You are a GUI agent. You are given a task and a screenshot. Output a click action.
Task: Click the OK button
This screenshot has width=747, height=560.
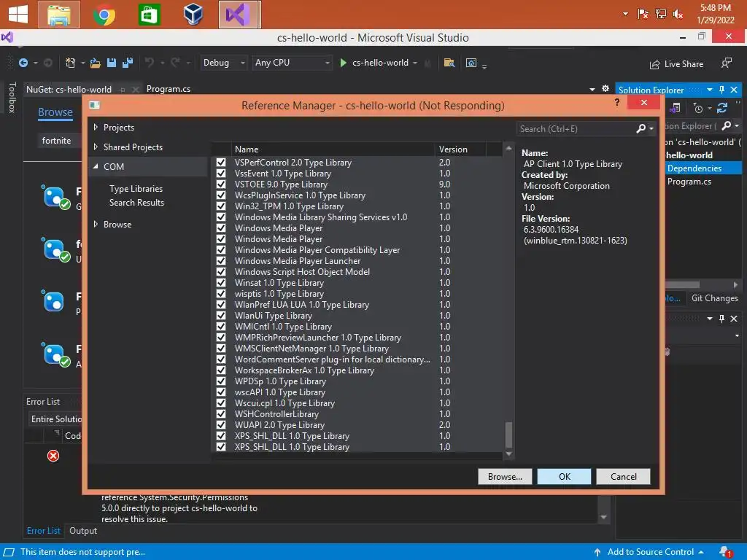click(x=564, y=477)
